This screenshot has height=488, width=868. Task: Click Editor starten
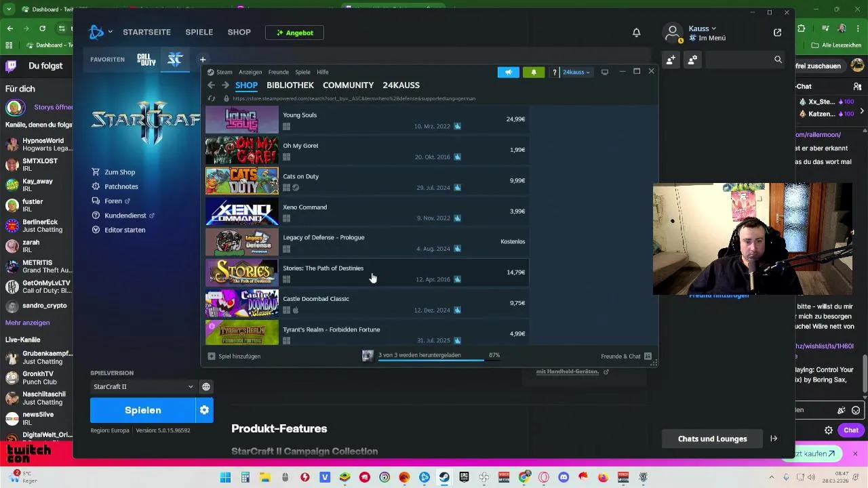119,230
